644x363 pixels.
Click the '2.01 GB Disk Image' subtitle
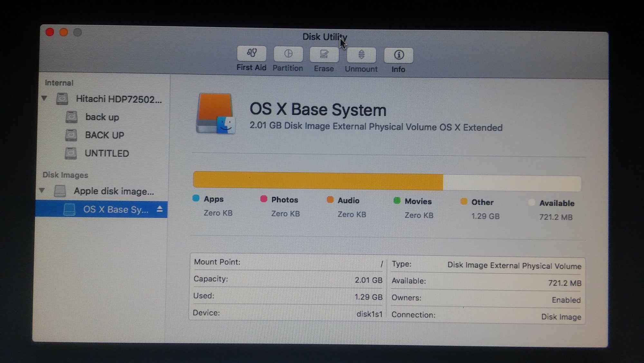(376, 126)
